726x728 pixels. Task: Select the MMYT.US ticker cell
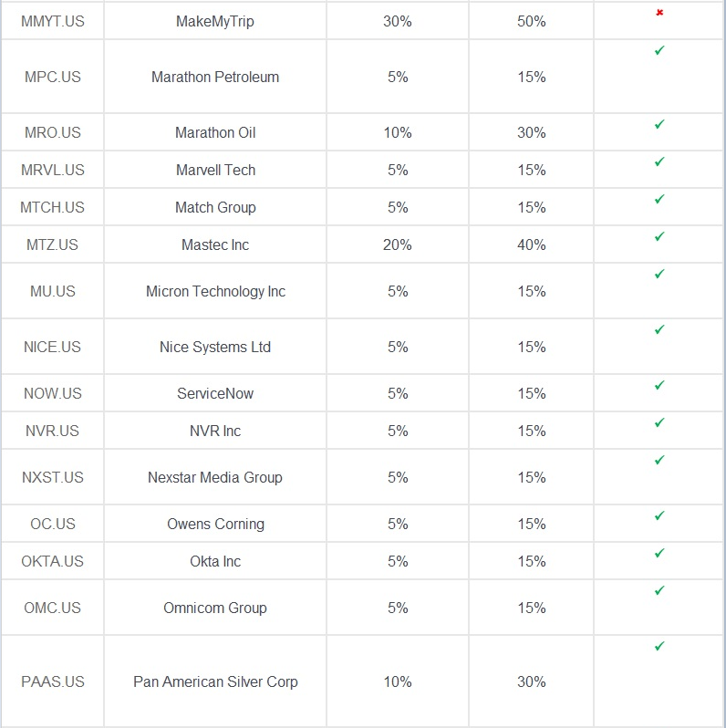[x=53, y=21]
